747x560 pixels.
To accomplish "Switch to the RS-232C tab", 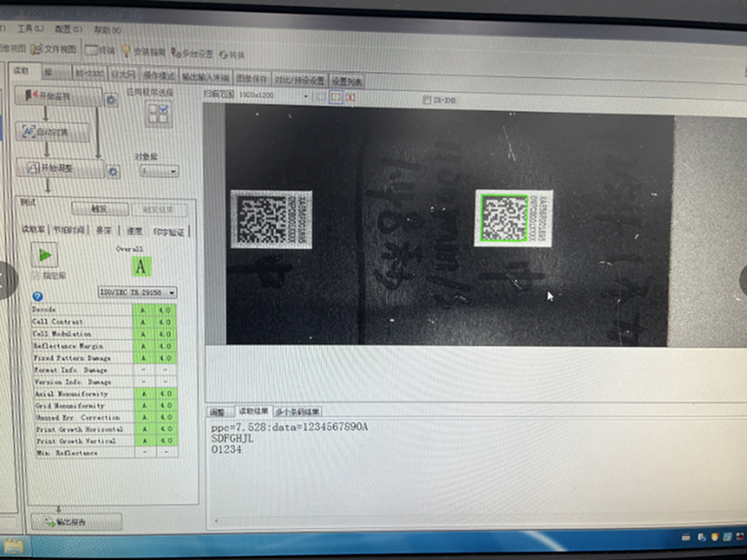I will [89, 73].
